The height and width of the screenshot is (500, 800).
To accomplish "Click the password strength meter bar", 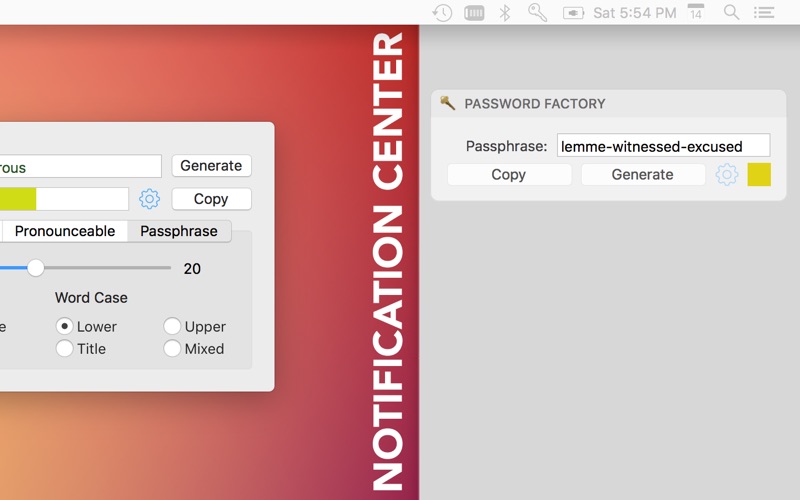I will 64,199.
